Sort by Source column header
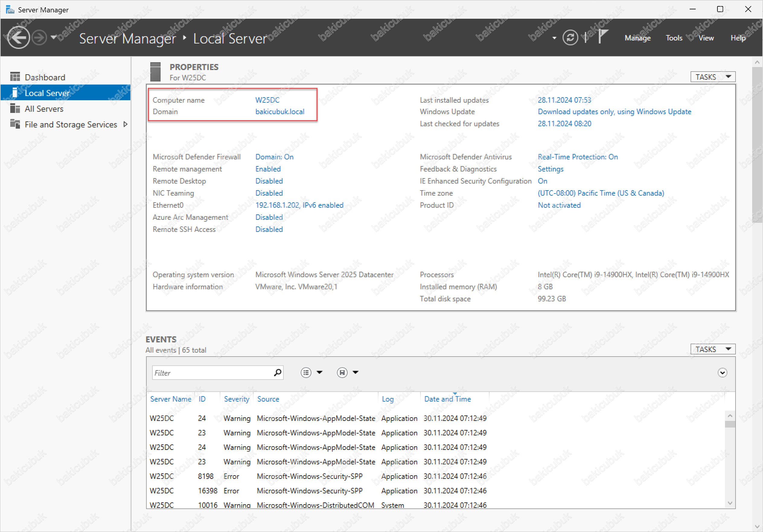Image resolution: width=763 pixels, height=532 pixels. click(268, 399)
